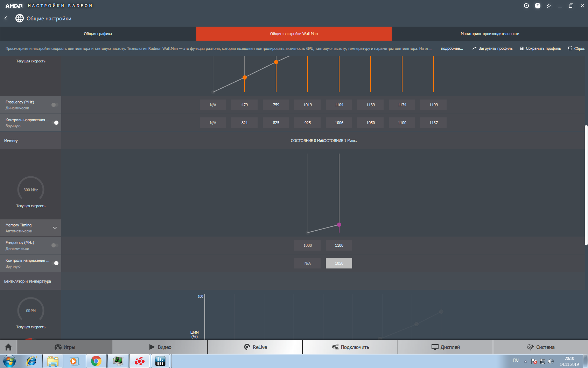Click GPU voltage field with value 821
Screen dimensions: 588x368
245,123
